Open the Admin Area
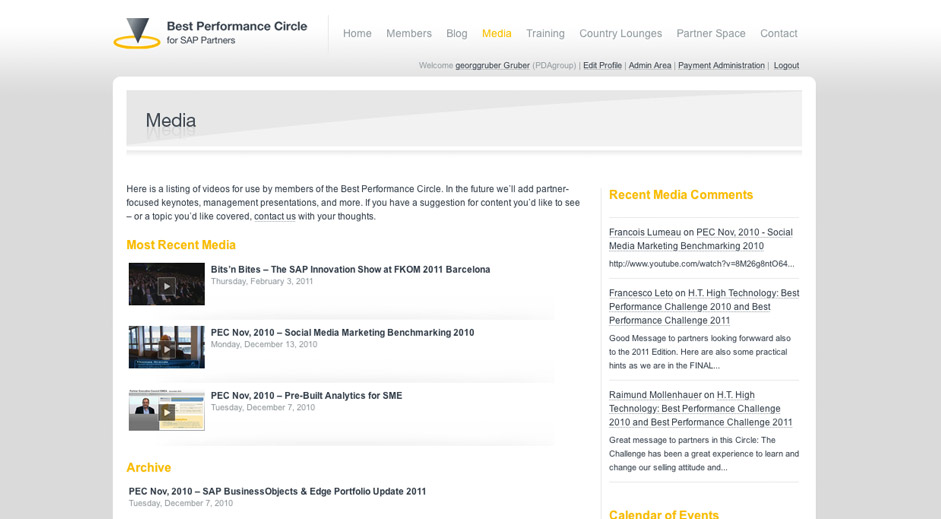 point(649,65)
